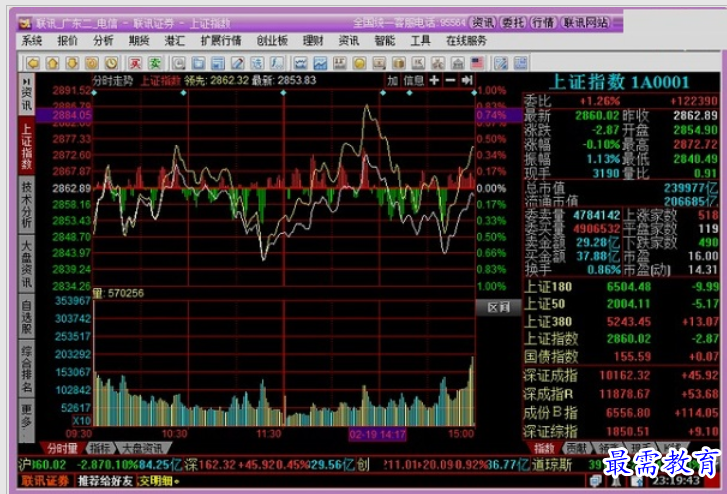Click the 委托 button in title bar

pyautogui.click(x=513, y=22)
